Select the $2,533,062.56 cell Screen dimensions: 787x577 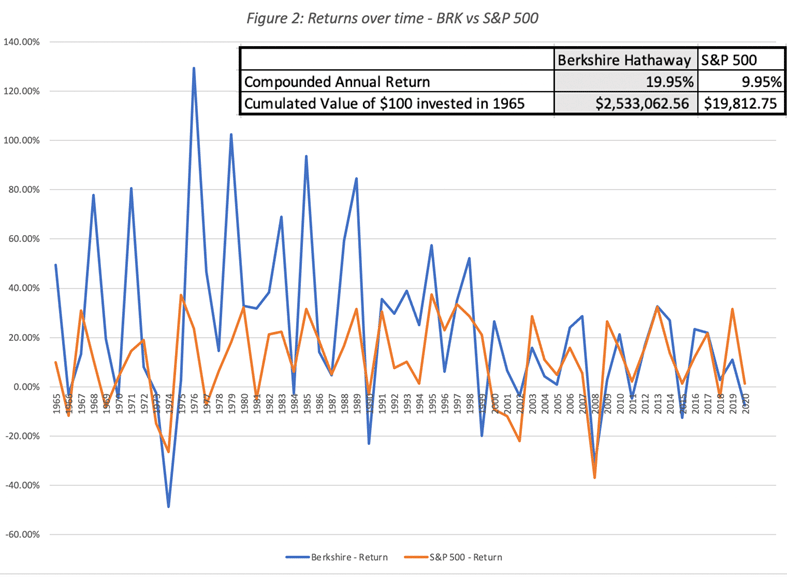click(x=625, y=103)
